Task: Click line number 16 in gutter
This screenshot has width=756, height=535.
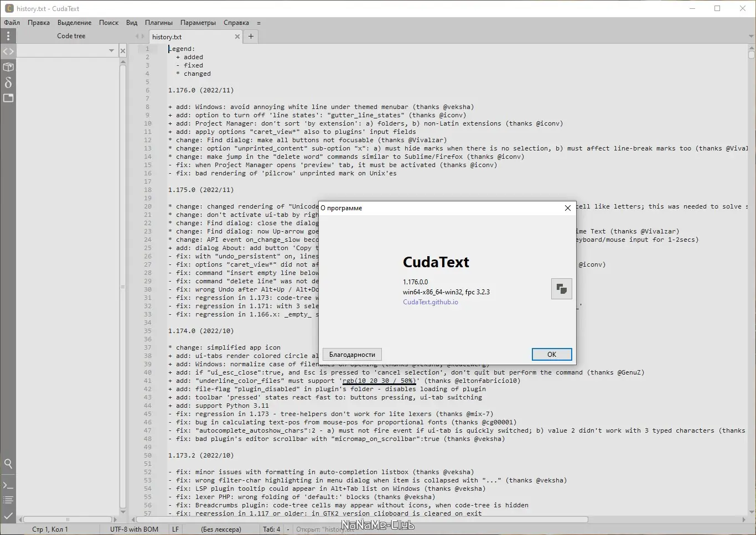Action: (148, 173)
